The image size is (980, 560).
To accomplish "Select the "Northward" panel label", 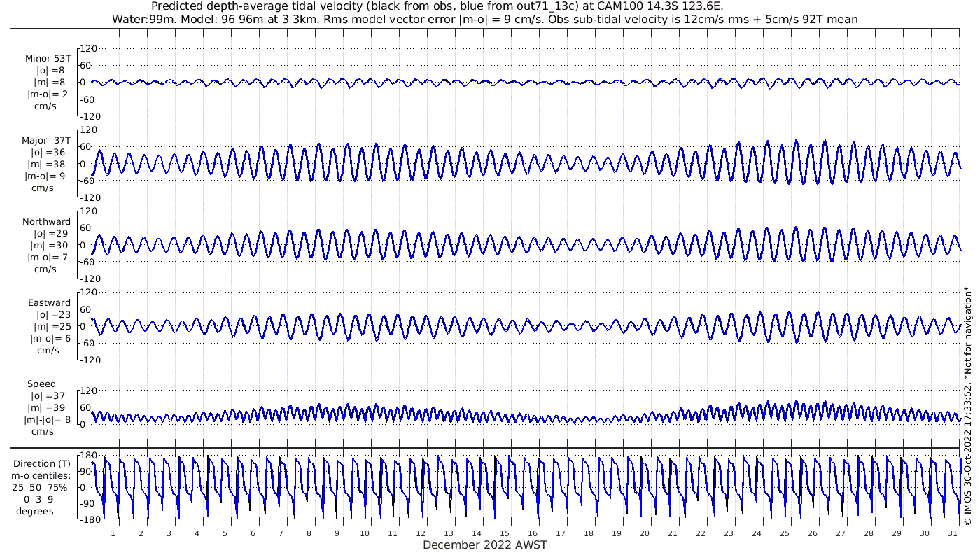I will click(x=47, y=222).
